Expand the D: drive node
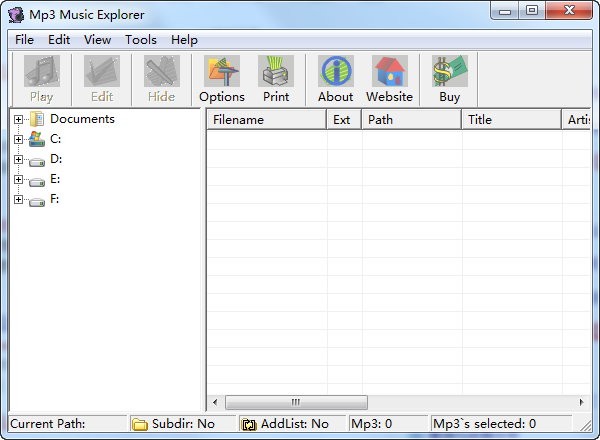The width and height of the screenshot is (600, 440). [x=19, y=159]
